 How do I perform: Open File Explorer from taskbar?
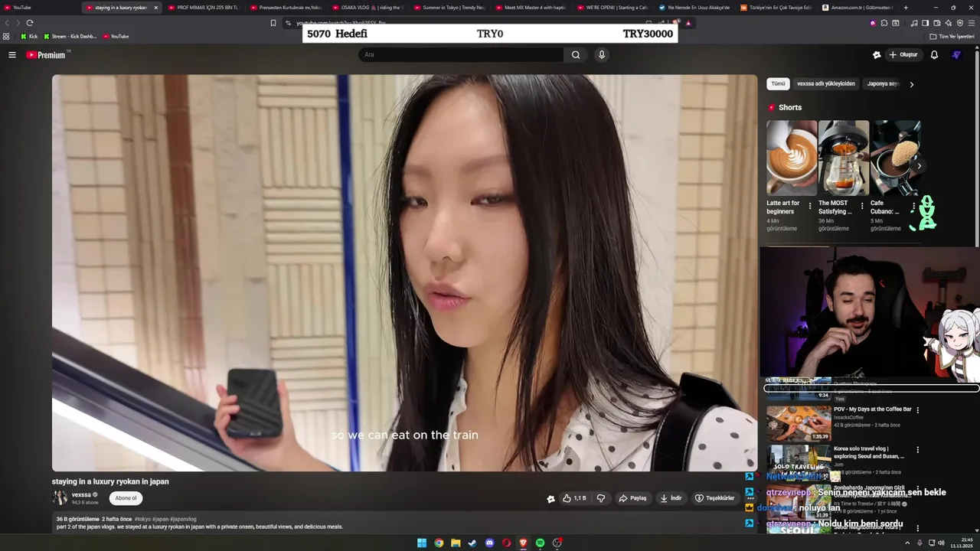pyautogui.click(x=456, y=543)
